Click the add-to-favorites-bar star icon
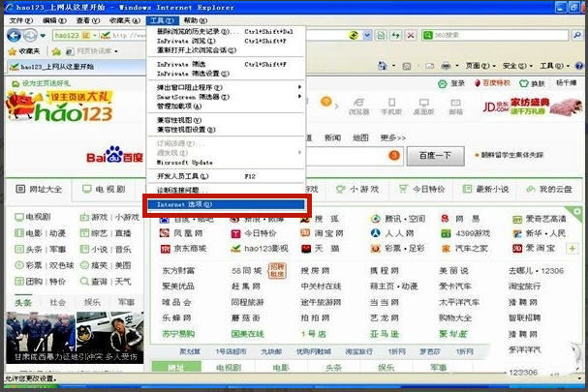Viewport: 588px width, 392px height. coord(56,51)
